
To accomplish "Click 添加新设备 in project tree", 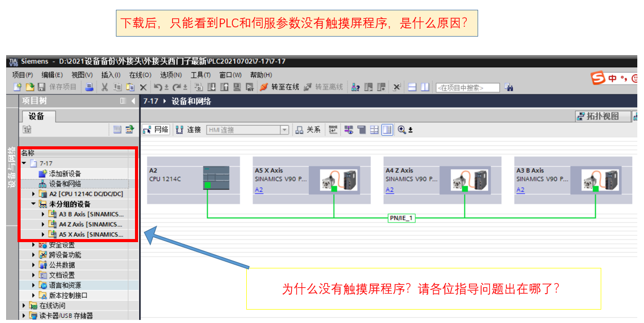I will click(x=64, y=174).
